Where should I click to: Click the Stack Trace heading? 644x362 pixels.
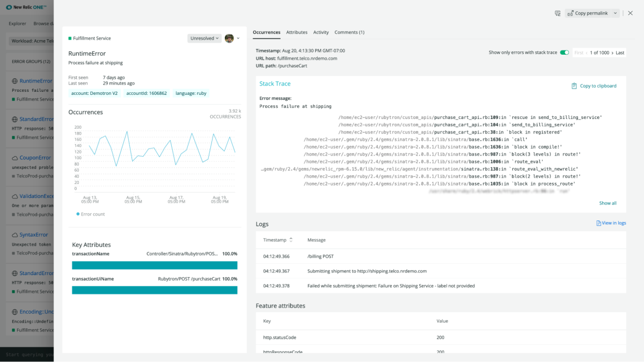pyautogui.click(x=275, y=84)
